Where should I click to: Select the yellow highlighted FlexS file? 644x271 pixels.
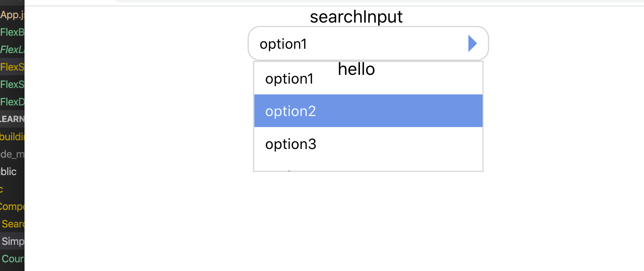(12, 67)
